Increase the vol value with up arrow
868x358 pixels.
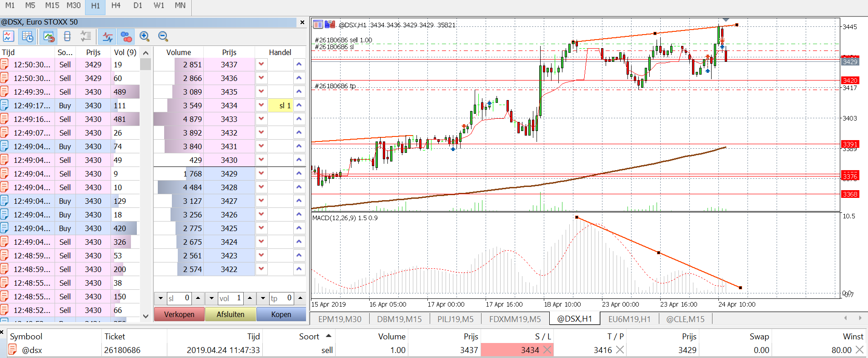click(250, 298)
